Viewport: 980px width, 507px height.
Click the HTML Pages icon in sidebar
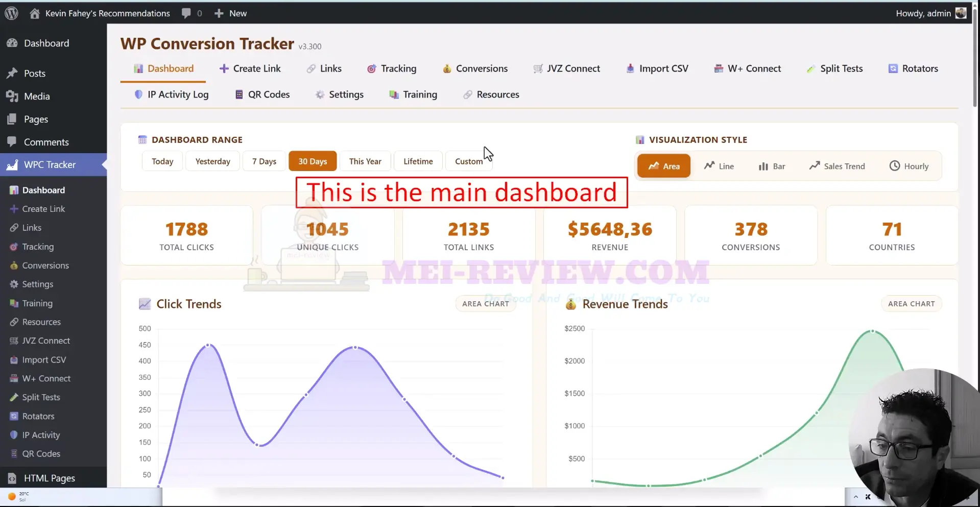12,478
